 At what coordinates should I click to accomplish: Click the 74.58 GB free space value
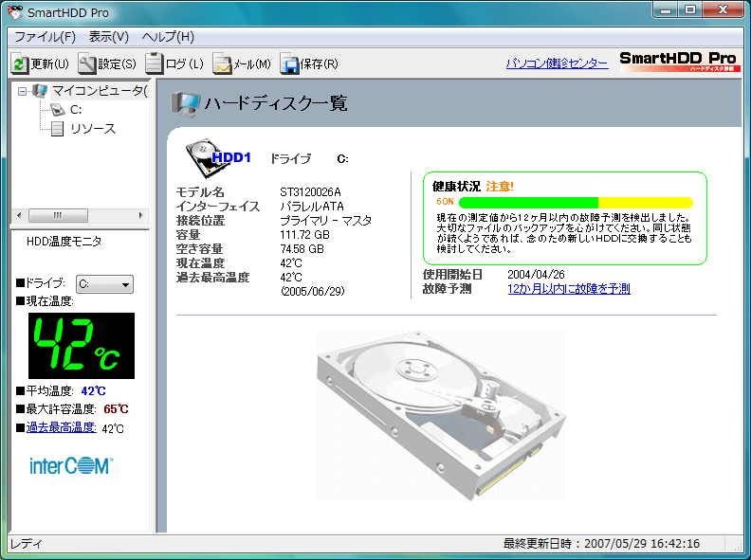[x=302, y=249]
